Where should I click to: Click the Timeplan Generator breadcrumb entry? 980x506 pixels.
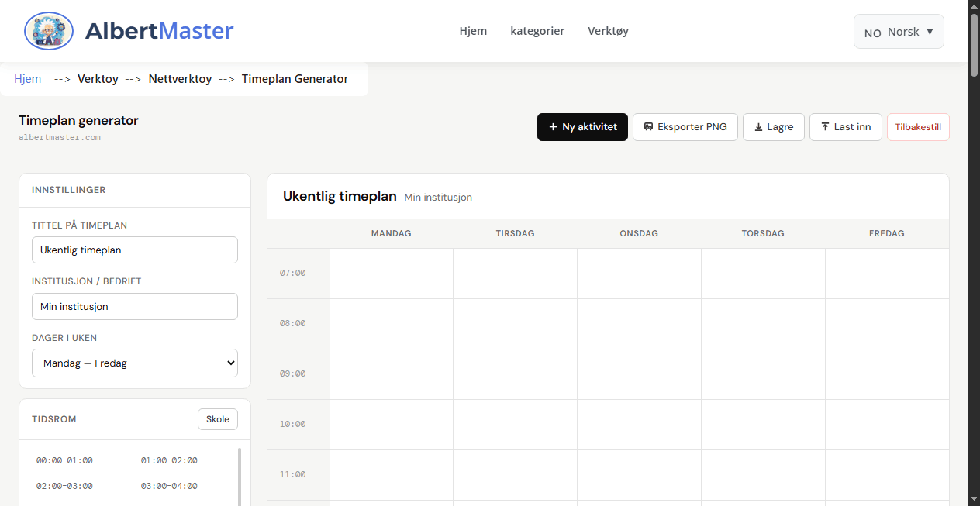coord(295,78)
